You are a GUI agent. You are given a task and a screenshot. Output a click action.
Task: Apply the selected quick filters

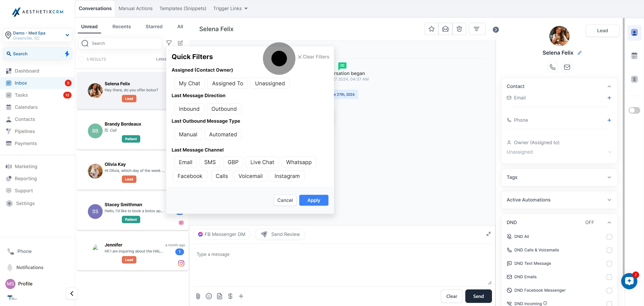(314, 200)
